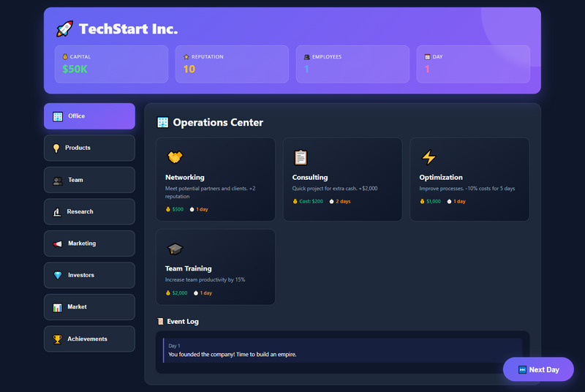Screen dimensions: 585x392
Task: Click the employees count value
Action: tap(306, 69)
